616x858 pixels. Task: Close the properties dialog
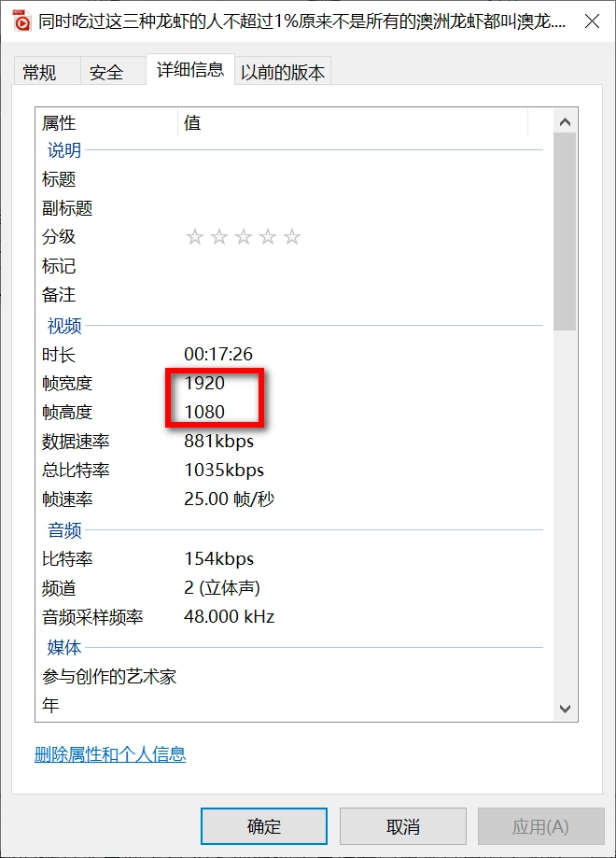pos(592,21)
